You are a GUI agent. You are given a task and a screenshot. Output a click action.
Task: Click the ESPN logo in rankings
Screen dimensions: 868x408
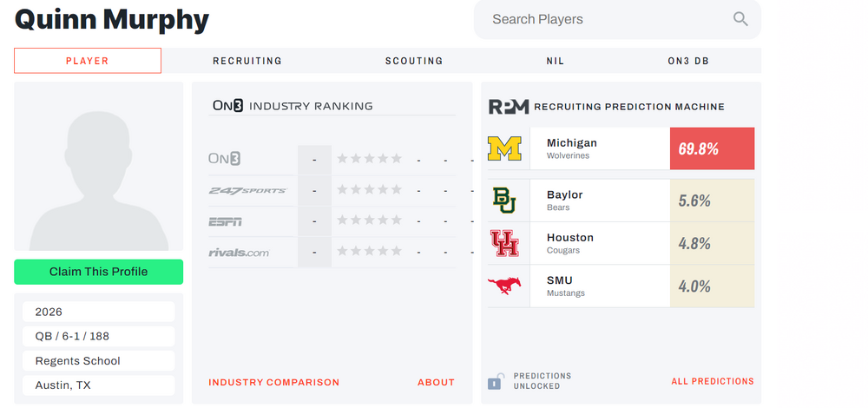coord(225,222)
